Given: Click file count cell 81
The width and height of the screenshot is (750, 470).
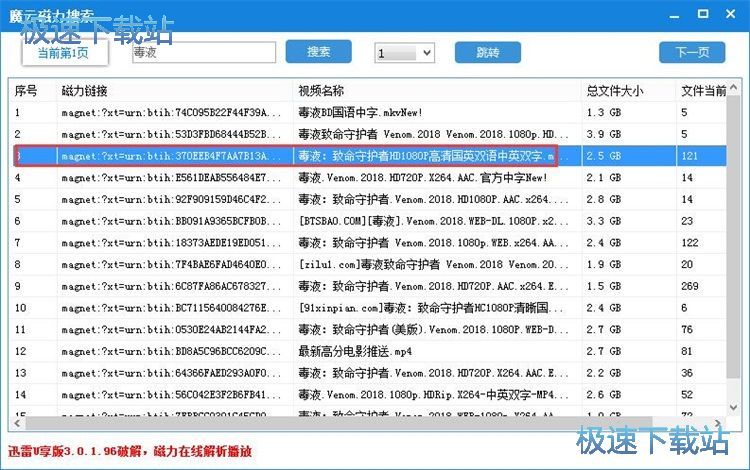Looking at the screenshot, I should point(687,351).
